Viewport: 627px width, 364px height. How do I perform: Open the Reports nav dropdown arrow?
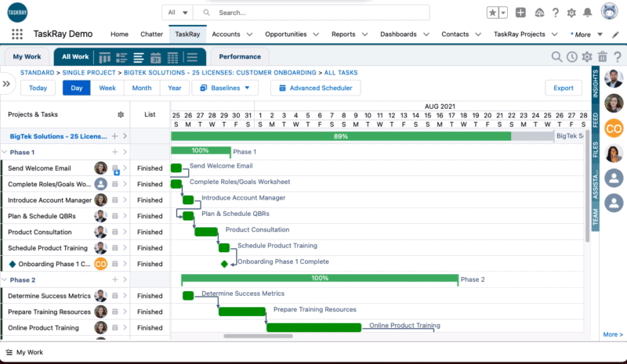point(364,34)
